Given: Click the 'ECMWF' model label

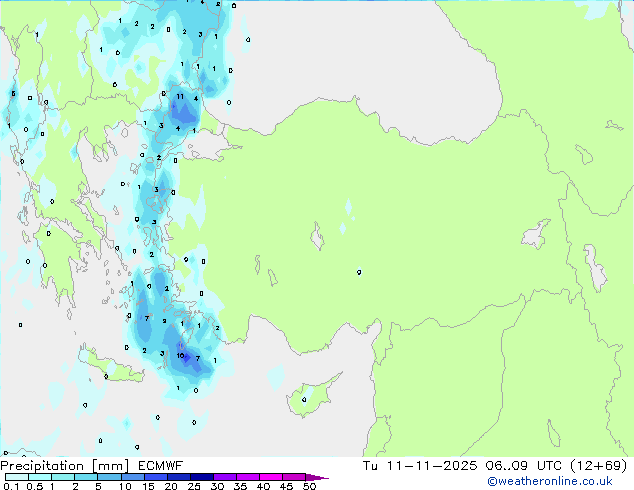Looking at the screenshot, I should (161, 466).
